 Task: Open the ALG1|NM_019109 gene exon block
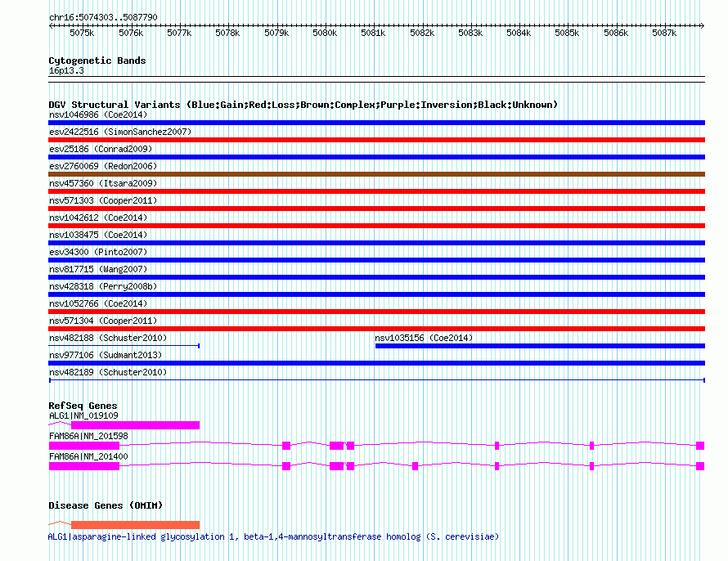coord(135,425)
